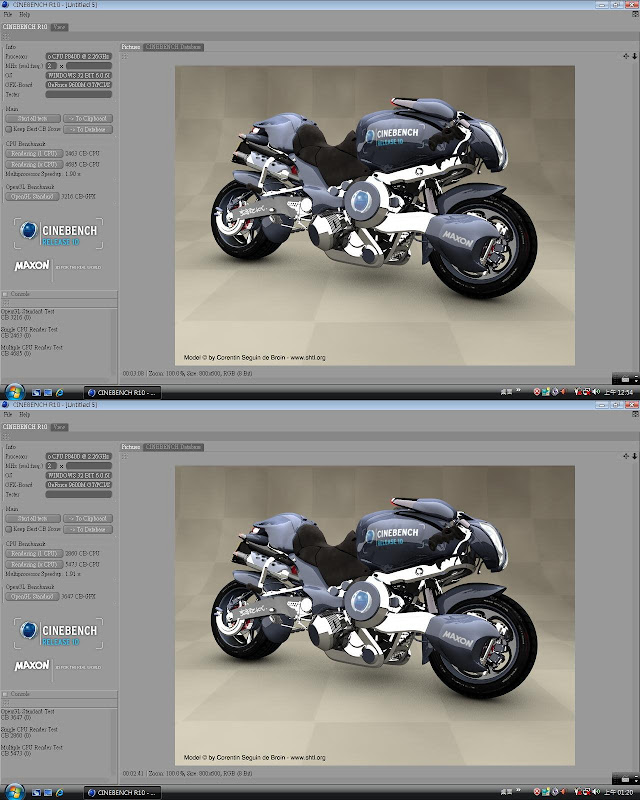Expand quick-launch chevron next to 桌面, 12:54 taskbar

518,391
